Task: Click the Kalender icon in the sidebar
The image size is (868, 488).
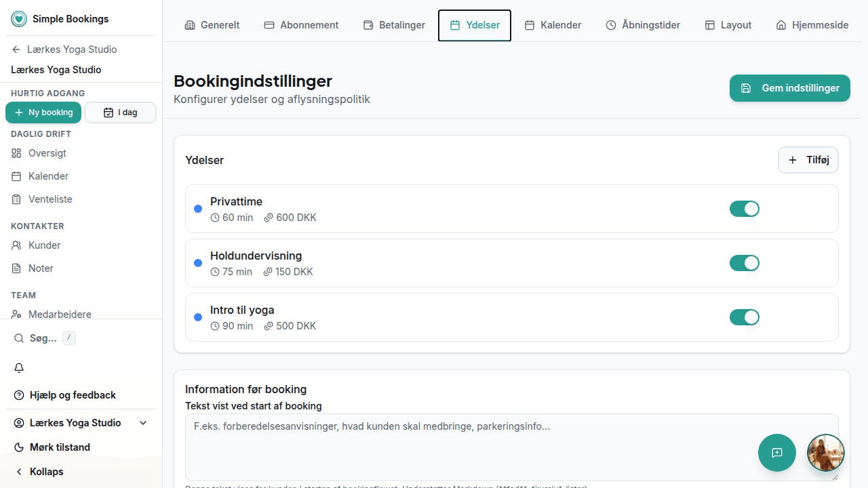Action: (16, 176)
